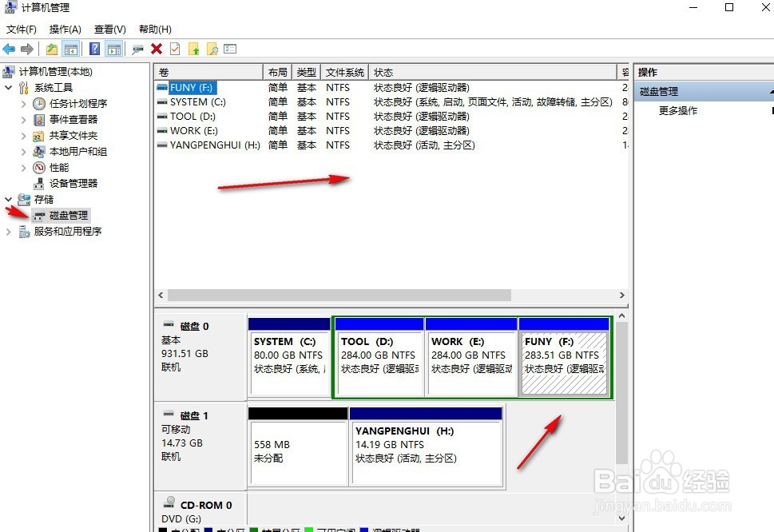Sort by the 状态 column header
The image size is (774, 532).
tap(493, 73)
